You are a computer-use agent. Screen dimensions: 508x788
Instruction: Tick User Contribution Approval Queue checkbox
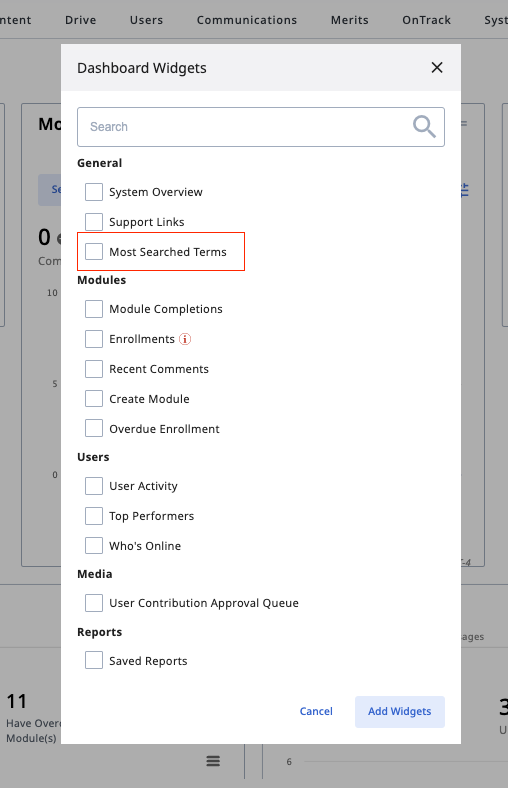(x=94, y=603)
